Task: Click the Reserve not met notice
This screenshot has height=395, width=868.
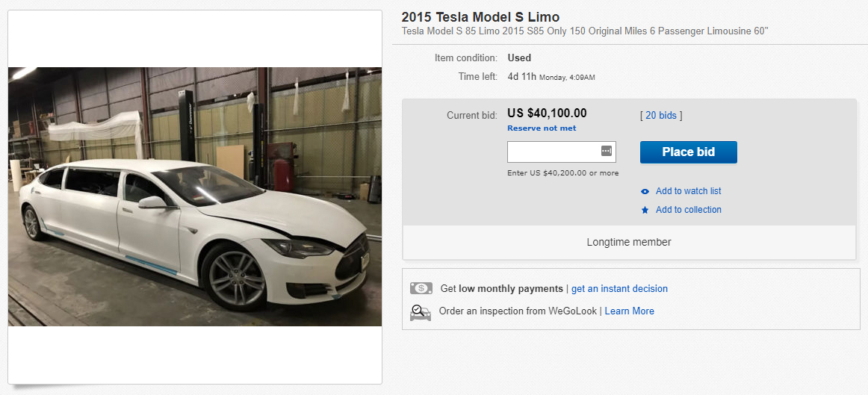Action: tap(542, 128)
